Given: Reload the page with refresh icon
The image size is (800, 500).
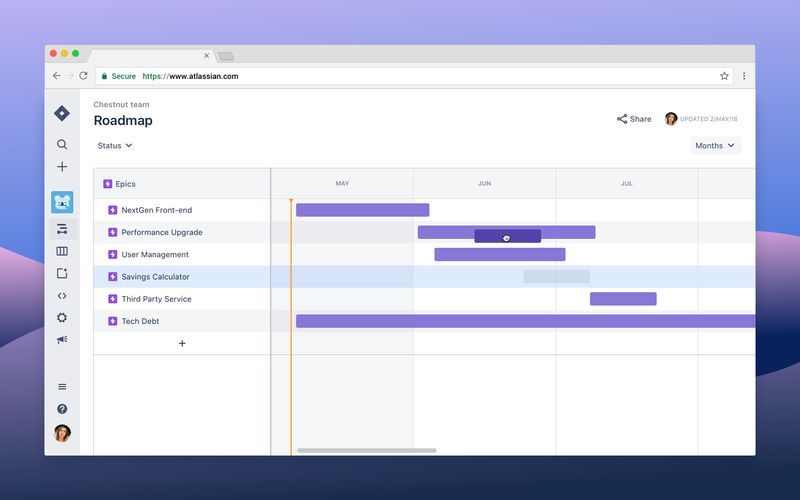Looking at the screenshot, I should pyautogui.click(x=83, y=76).
